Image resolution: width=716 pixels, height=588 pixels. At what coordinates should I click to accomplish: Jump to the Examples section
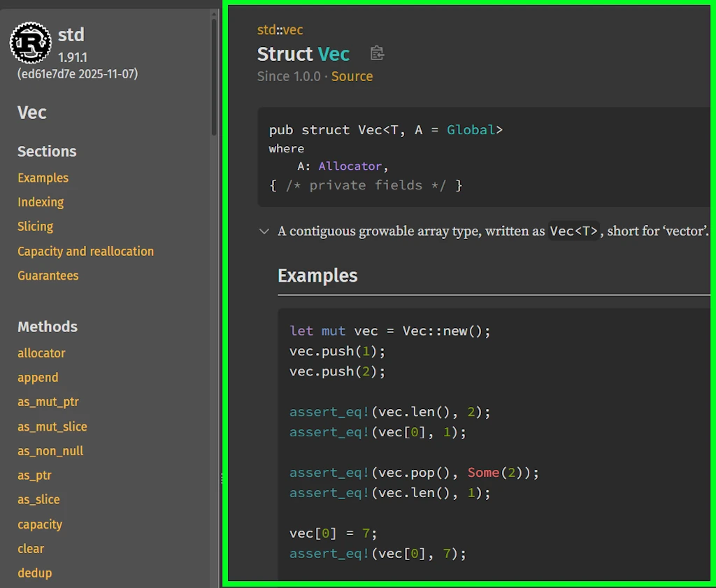43,178
